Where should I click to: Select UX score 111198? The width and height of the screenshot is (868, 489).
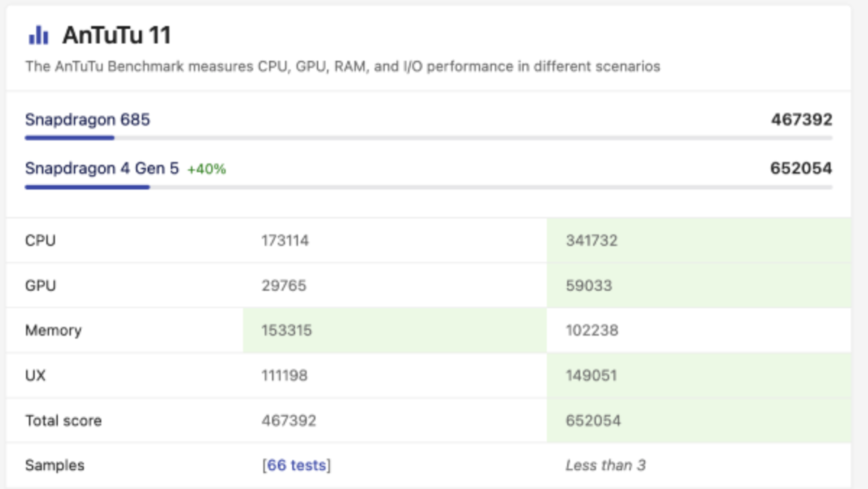coord(284,375)
